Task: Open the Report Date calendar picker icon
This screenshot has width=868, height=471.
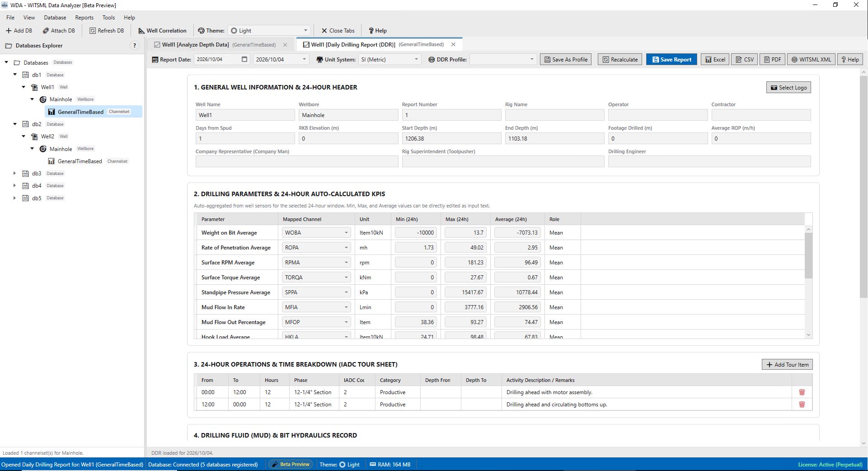Action: point(244,59)
